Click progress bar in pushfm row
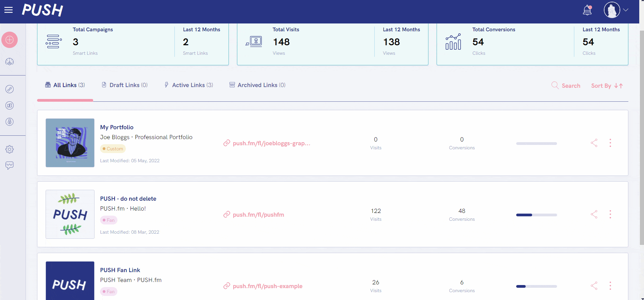644x300 pixels. point(537,215)
